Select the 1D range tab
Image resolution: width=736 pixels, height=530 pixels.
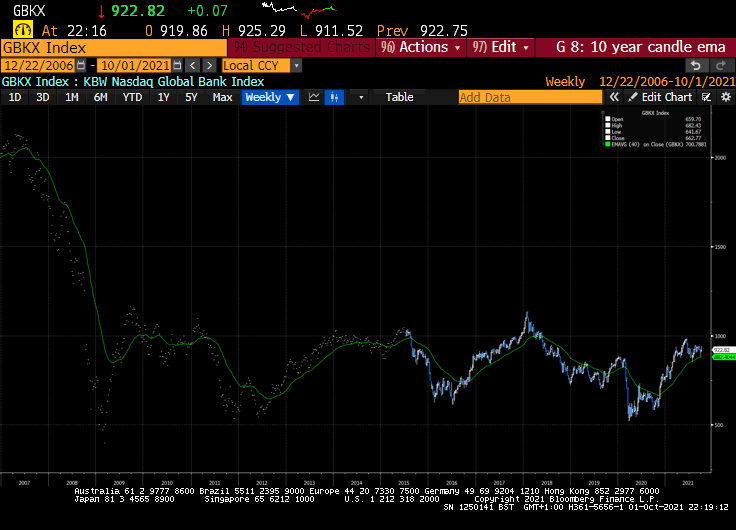click(x=15, y=97)
